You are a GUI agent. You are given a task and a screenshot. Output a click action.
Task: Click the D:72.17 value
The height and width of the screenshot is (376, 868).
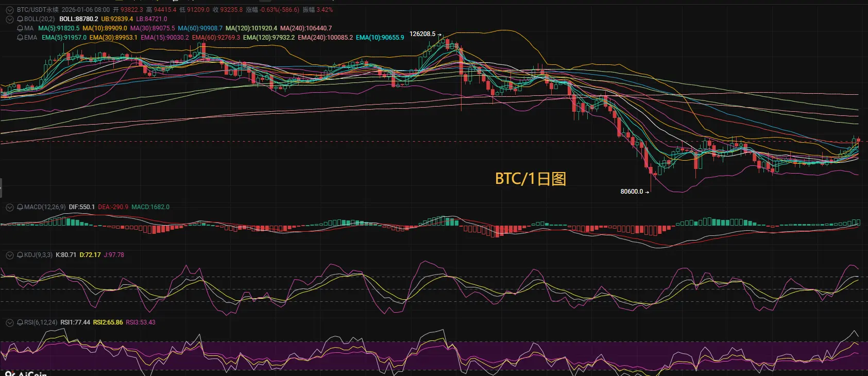click(x=90, y=255)
